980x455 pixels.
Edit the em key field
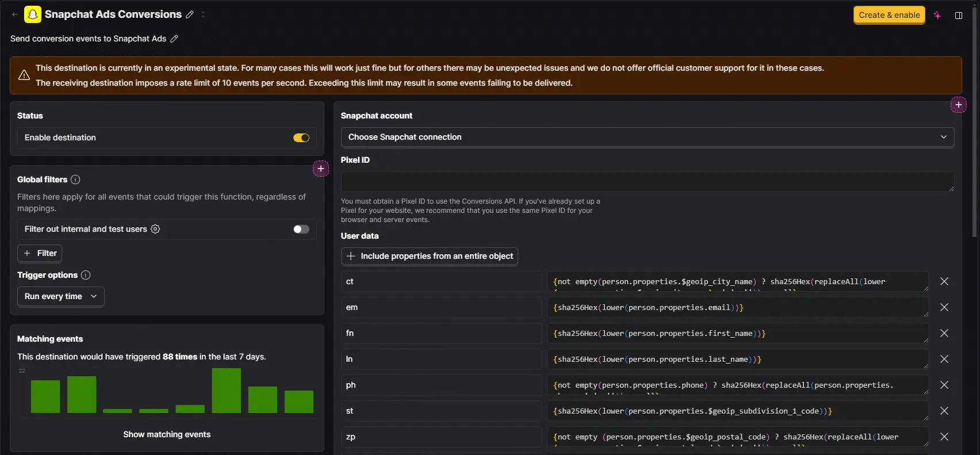(x=441, y=307)
